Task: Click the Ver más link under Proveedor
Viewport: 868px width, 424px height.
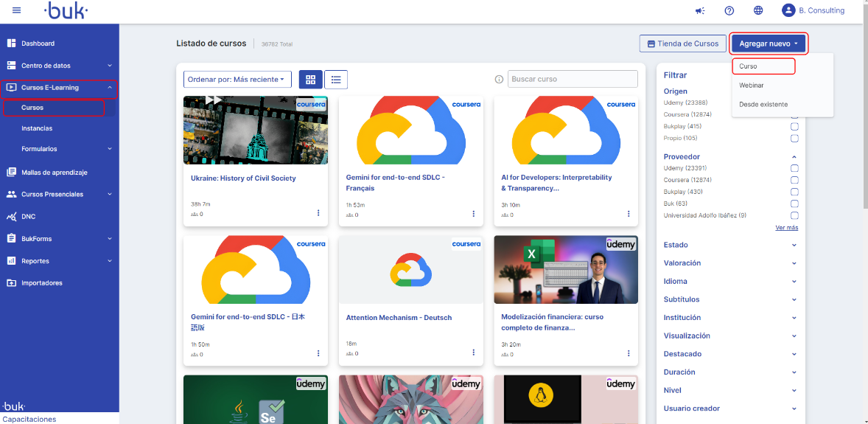Action: pyautogui.click(x=787, y=228)
